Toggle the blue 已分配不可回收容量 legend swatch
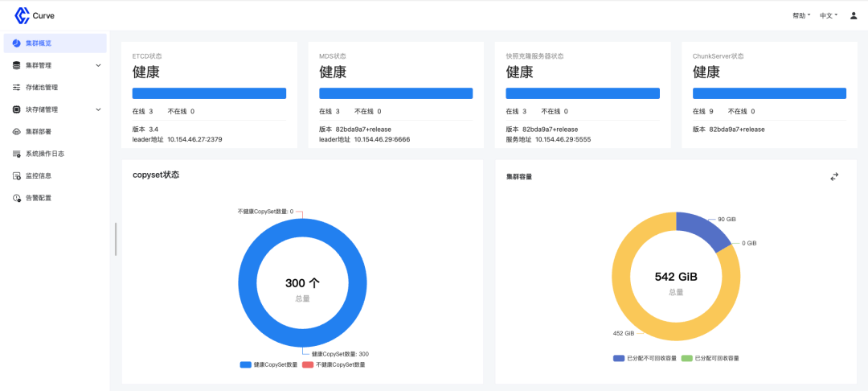Screen dimensions: 868x391 tap(619, 358)
